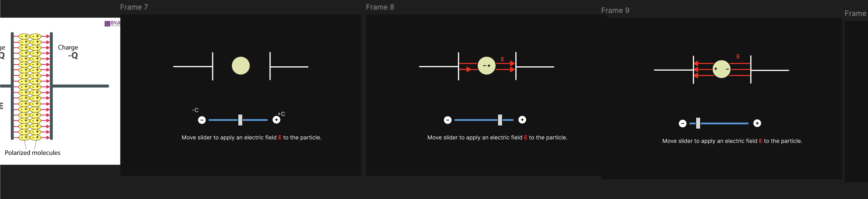Select the red E label in Frame 8
Viewport: 868px width, 199px height.
pos(502,59)
